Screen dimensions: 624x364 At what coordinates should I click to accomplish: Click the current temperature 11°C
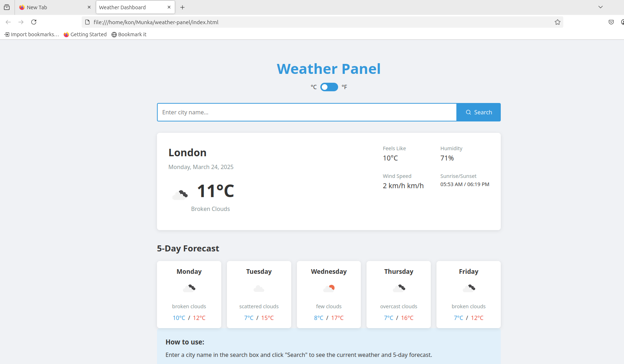216,191
